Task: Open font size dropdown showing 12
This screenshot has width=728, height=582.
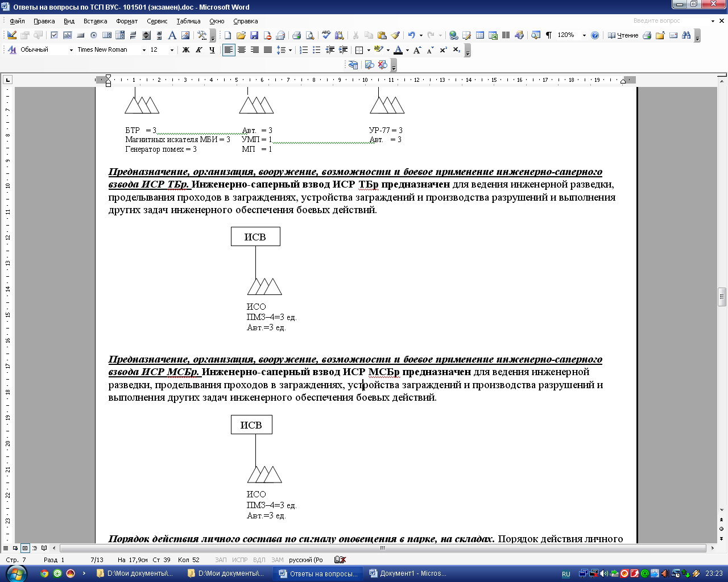Action: click(172, 50)
